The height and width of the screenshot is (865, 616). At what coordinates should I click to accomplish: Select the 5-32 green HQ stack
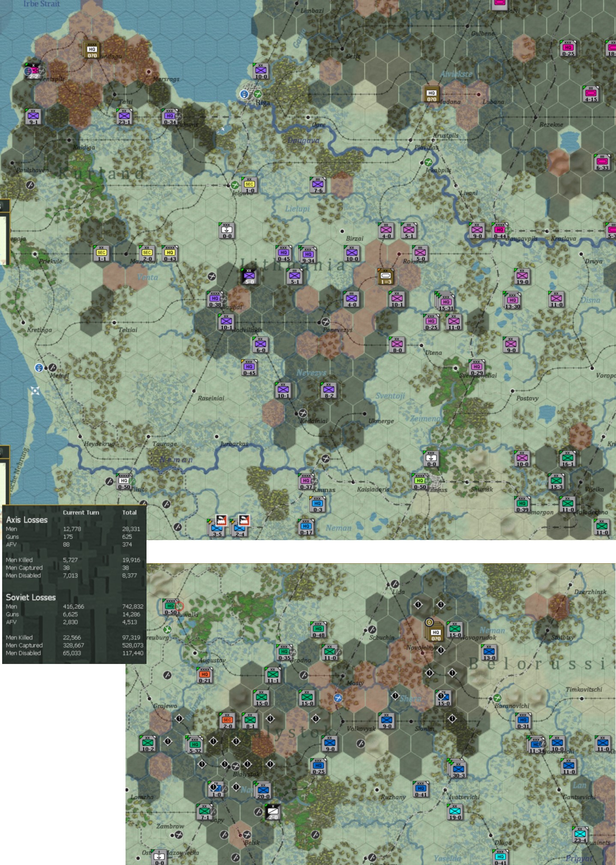point(194,745)
